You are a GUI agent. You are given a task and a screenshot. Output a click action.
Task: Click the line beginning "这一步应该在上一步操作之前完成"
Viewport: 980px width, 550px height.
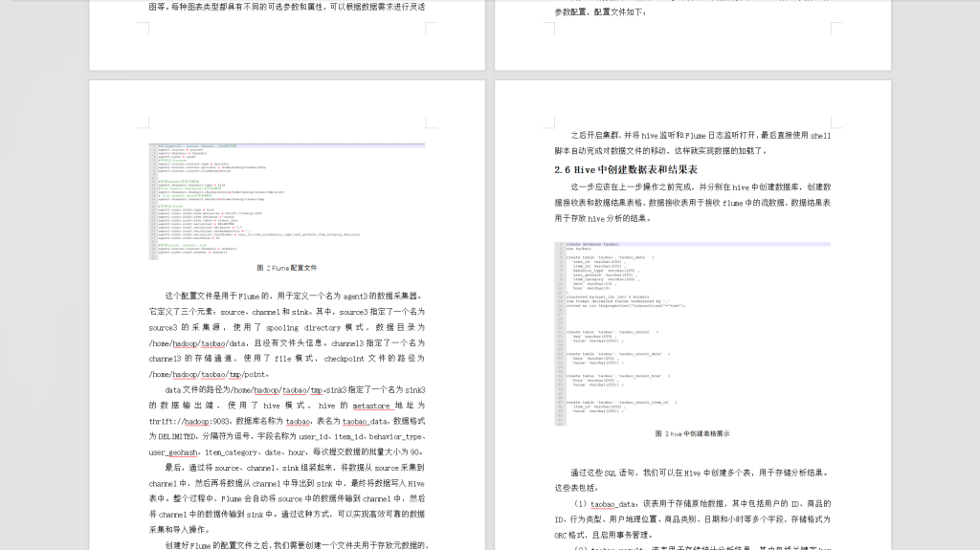click(701, 187)
